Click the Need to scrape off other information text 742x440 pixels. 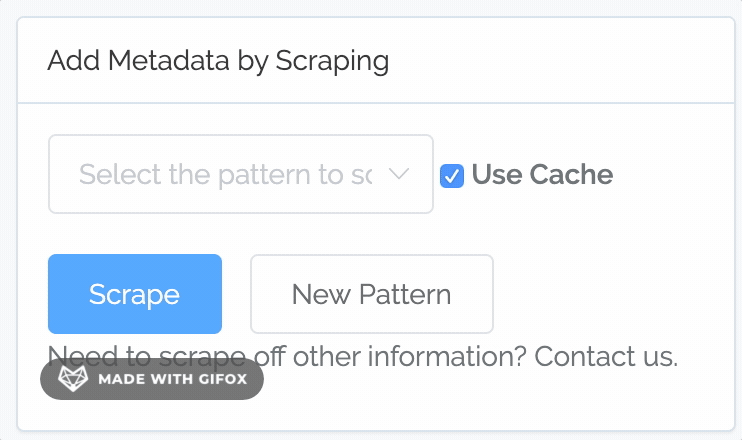pyautogui.click(x=287, y=356)
